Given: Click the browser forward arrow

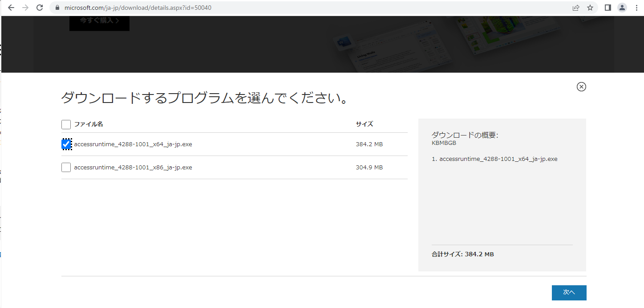Looking at the screenshot, I should 25,8.
